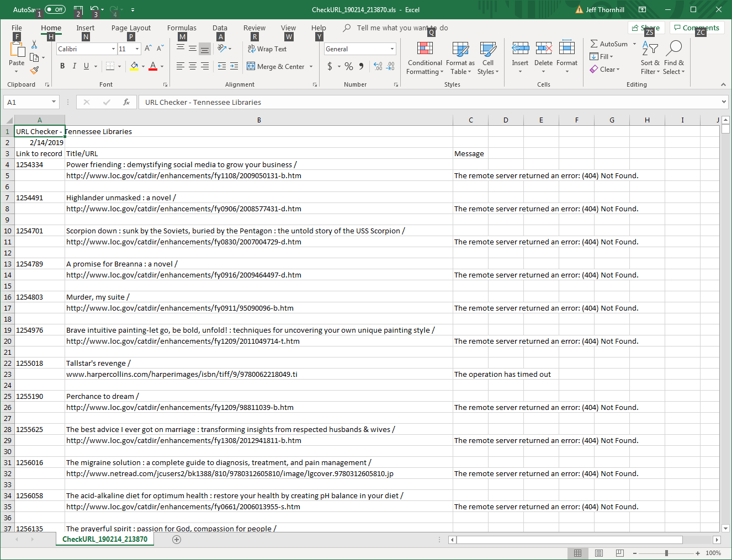Apply the red font color

tap(153, 66)
